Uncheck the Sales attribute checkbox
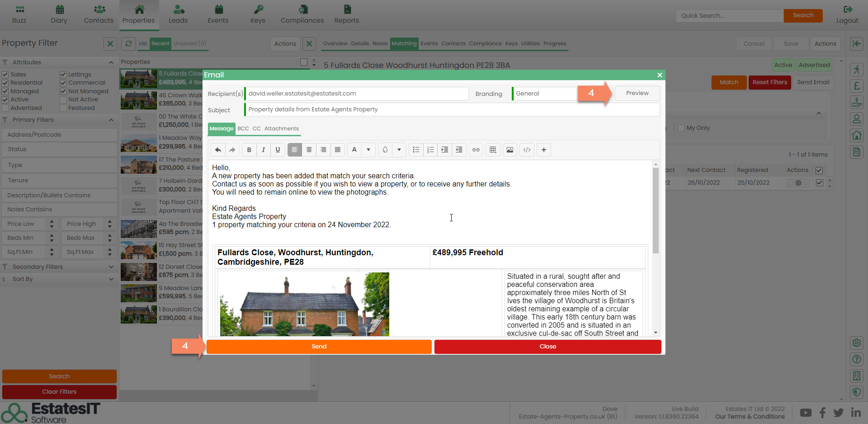This screenshot has height=424, width=868. click(5, 75)
